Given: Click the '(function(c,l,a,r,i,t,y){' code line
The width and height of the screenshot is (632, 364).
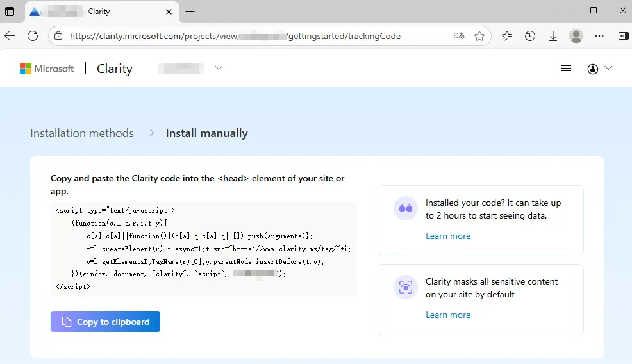Looking at the screenshot, I should pos(119,223).
